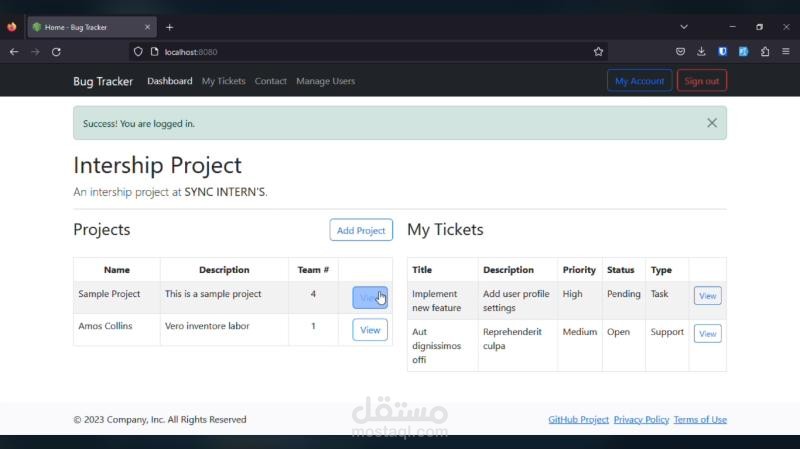Viewport: 800px width, 449px height.
Task: Open the downloads arrow icon
Action: (702, 52)
